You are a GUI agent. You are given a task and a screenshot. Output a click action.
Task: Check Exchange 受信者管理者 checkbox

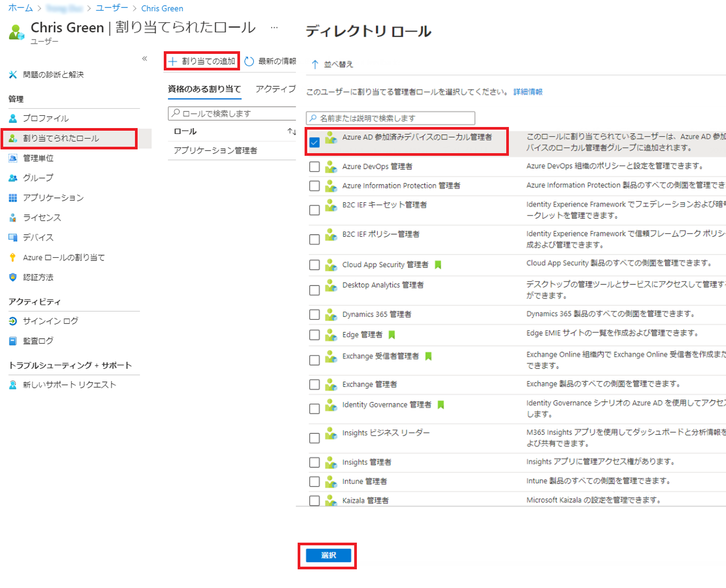[315, 360]
